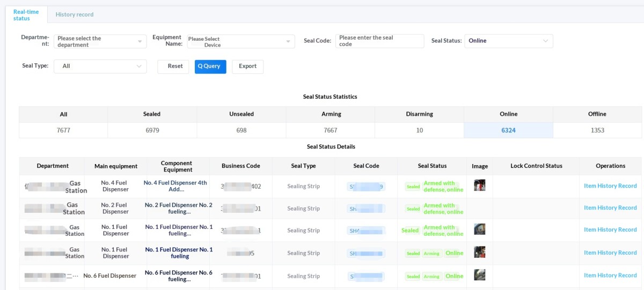Expand the Equipment Name device selector

pos(240,41)
